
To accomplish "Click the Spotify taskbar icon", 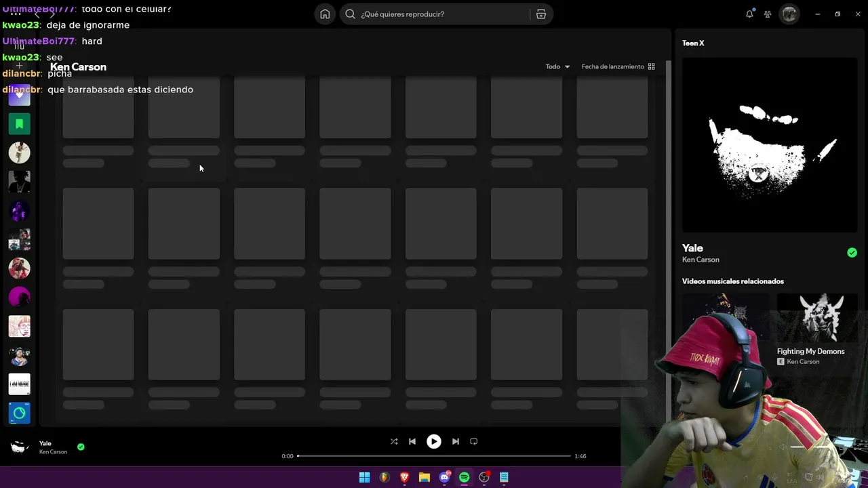I will pos(465,477).
